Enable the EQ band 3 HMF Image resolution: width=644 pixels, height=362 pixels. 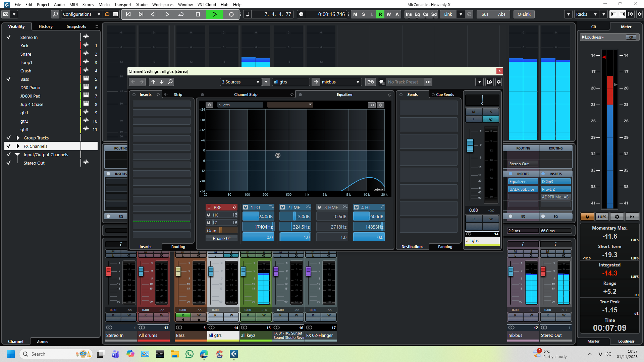point(319,207)
